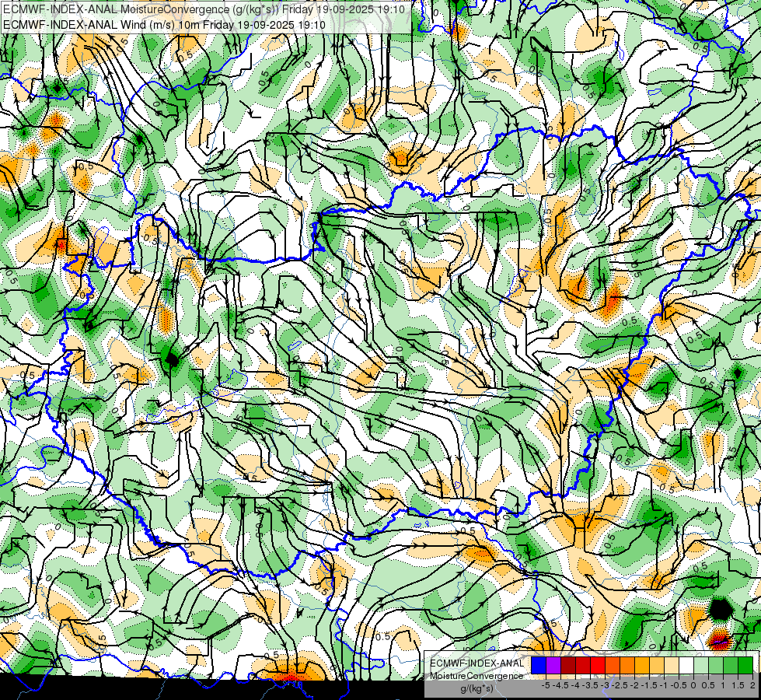
Task: Click the MoistureConvergence title line at top
Action: click(204, 9)
